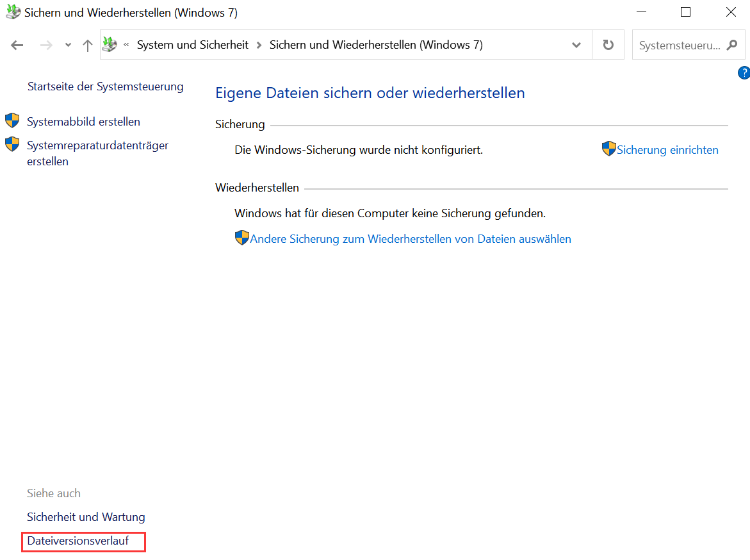The height and width of the screenshot is (560, 750).
Task: Click the 'Siehe auch' label
Action: click(x=54, y=493)
